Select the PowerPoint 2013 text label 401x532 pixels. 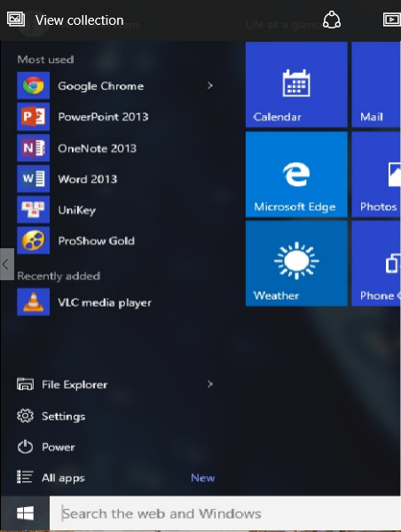point(103,117)
